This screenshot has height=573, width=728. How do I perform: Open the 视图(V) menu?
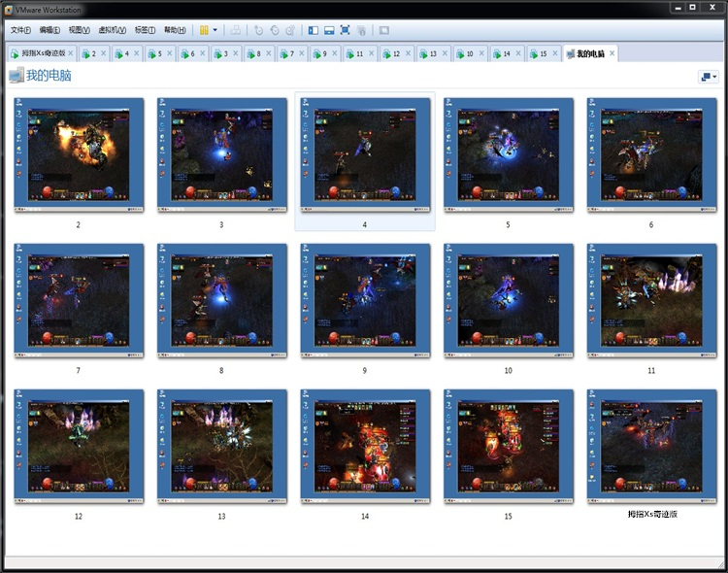coord(79,30)
